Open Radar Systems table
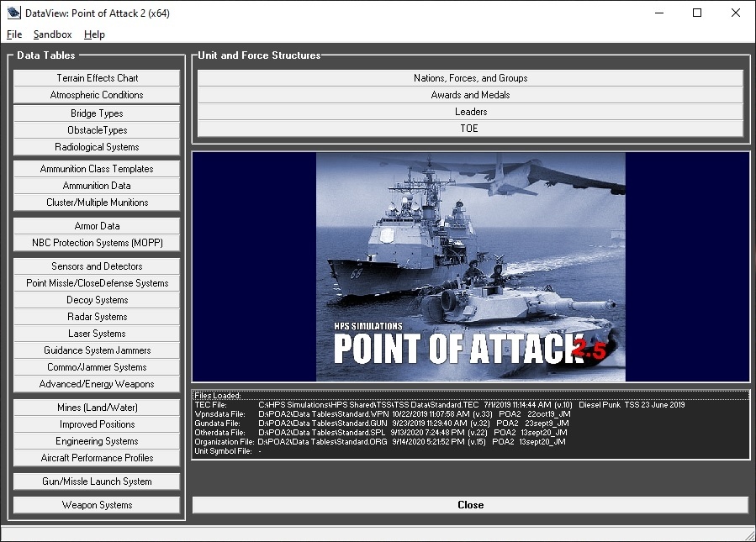 97,317
